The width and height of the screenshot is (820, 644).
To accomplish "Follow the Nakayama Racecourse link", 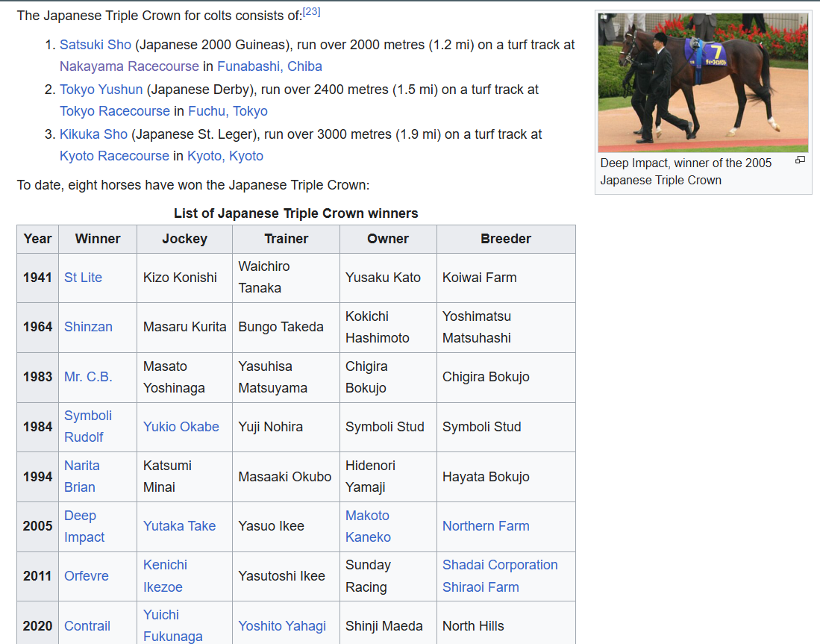I will [129, 66].
